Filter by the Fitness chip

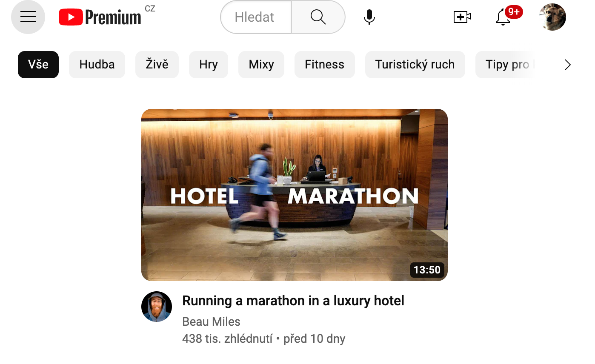coord(325,65)
